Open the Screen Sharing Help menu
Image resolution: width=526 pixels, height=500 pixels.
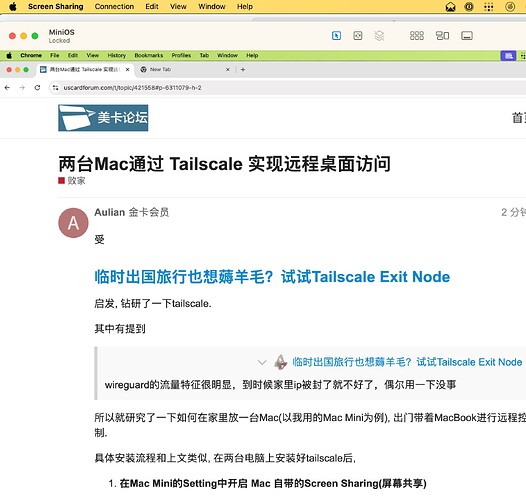(245, 6)
